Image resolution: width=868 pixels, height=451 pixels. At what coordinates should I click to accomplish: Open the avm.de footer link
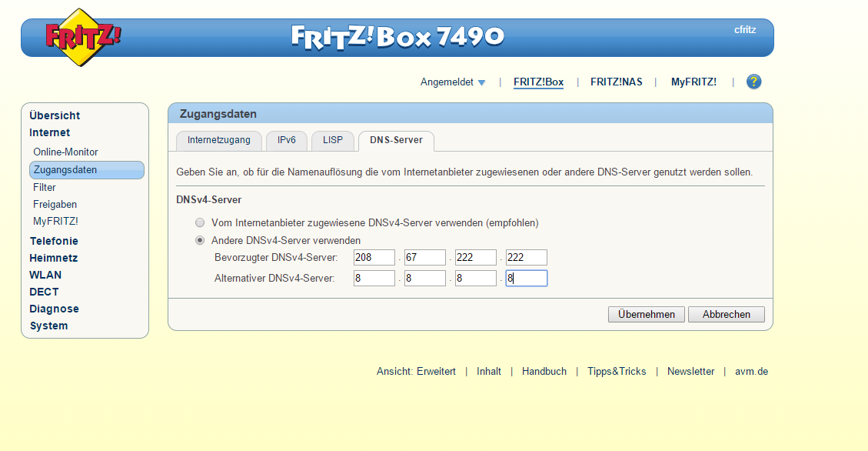(x=751, y=371)
